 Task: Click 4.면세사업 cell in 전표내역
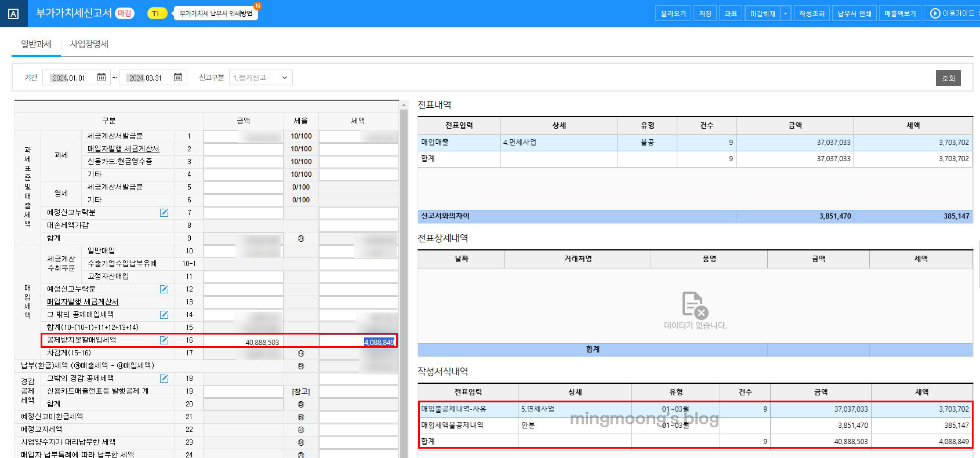pos(558,142)
